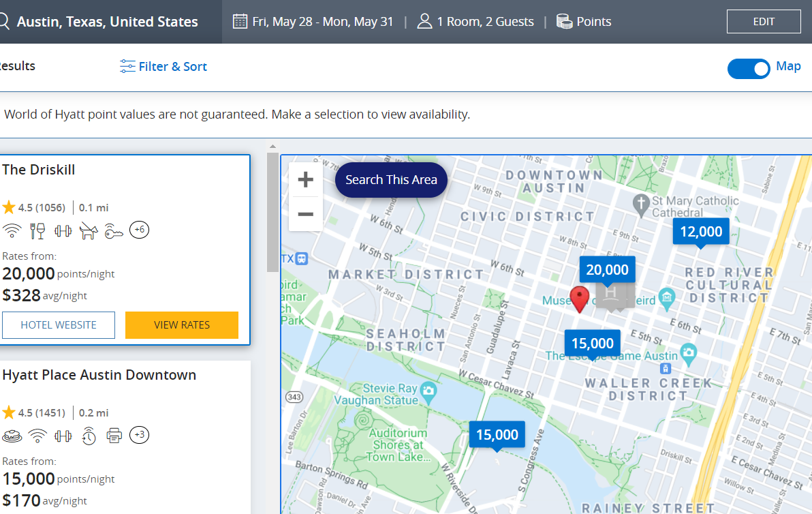812x514 pixels.
Task: Click the 4.5 (1056) rating text
Action: (42, 208)
